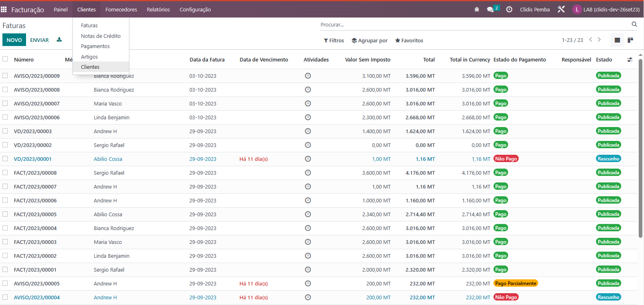Click the ENVIAR button
This screenshot has width=644, height=305.
[39, 40]
